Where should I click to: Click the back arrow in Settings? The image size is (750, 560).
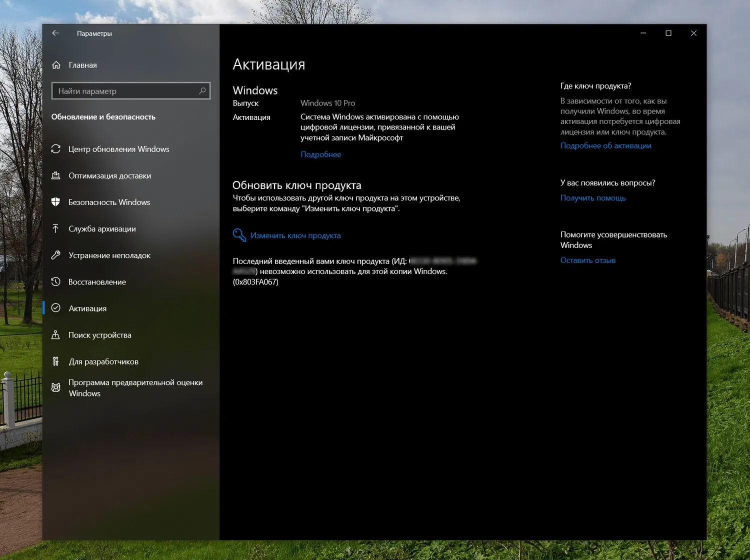click(x=55, y=33)
